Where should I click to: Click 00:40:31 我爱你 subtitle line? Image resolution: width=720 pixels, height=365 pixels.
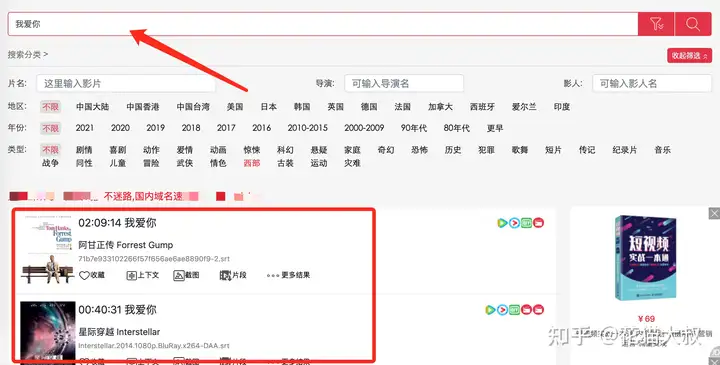point(117,310)
